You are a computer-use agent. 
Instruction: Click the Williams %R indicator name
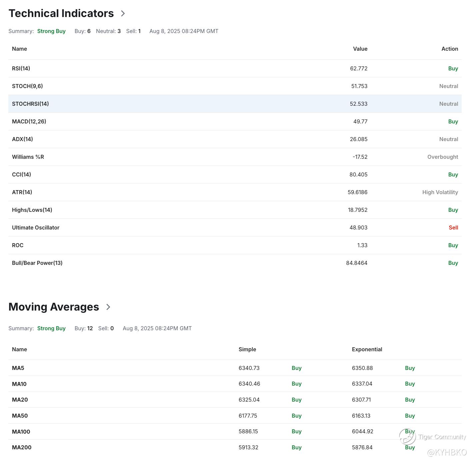tap(28, 157)
